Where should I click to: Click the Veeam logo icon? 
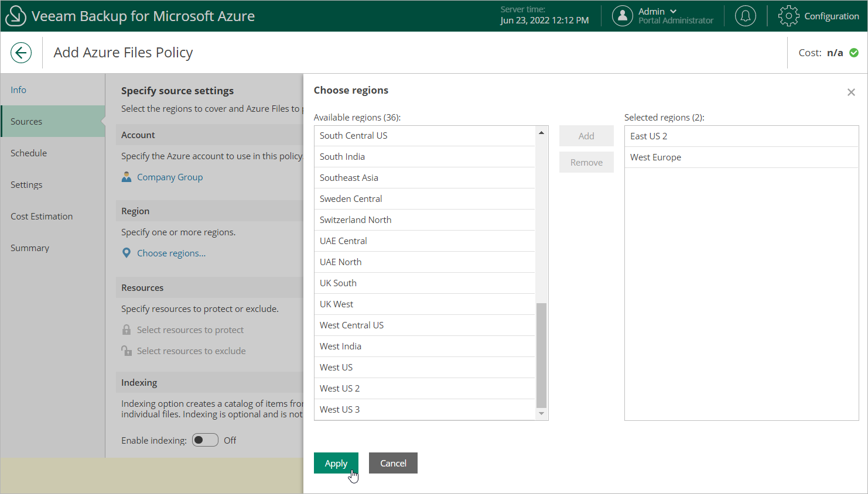pos(15,16)
